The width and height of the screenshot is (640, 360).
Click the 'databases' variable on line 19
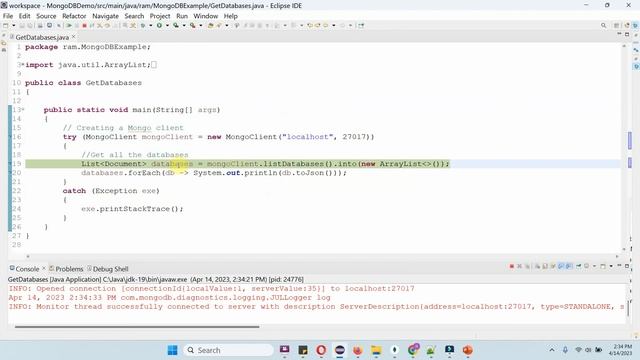coord(172,164)
